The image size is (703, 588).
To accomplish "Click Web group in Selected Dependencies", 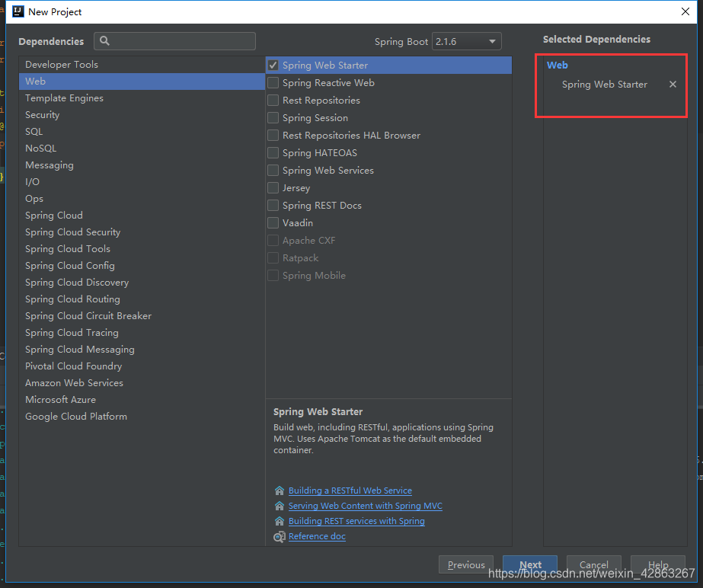I will [x=558, y=65].
